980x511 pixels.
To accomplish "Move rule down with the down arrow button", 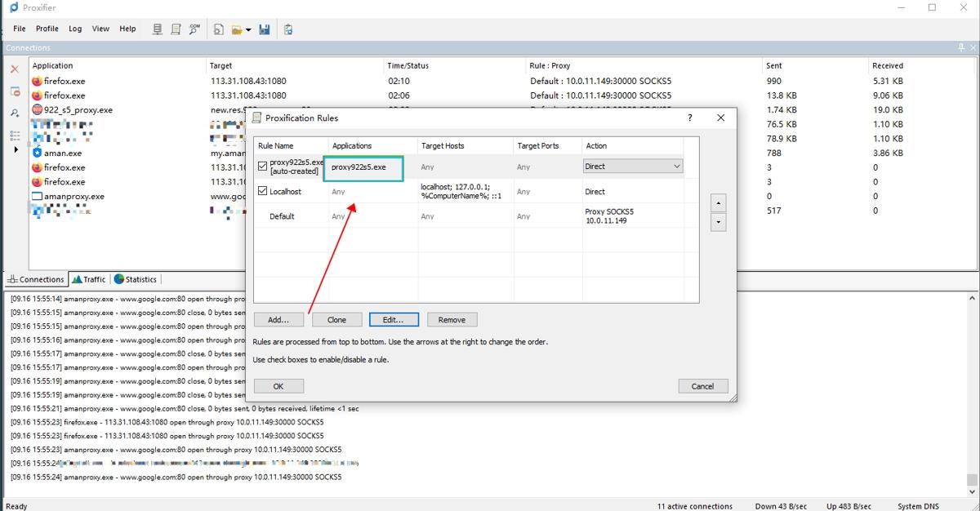I will coord(719,222).
